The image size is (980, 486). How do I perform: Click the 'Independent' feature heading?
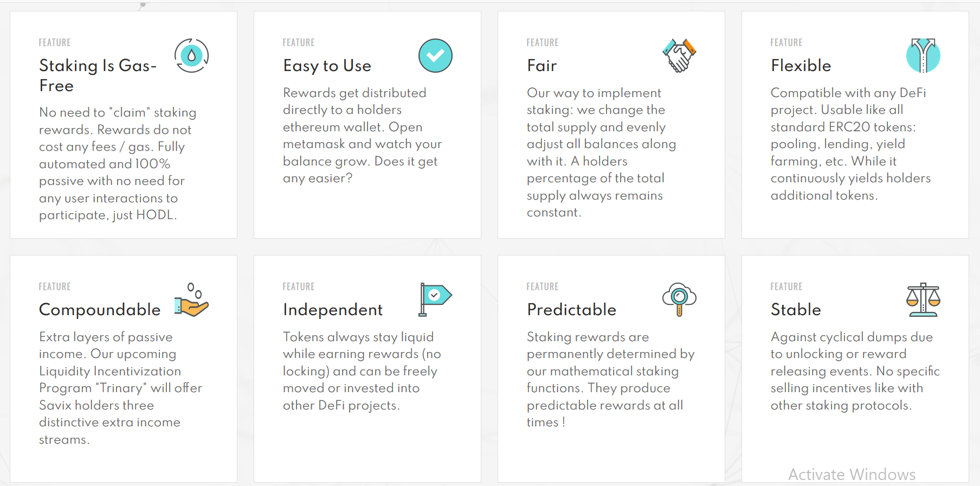coord(333,310)
